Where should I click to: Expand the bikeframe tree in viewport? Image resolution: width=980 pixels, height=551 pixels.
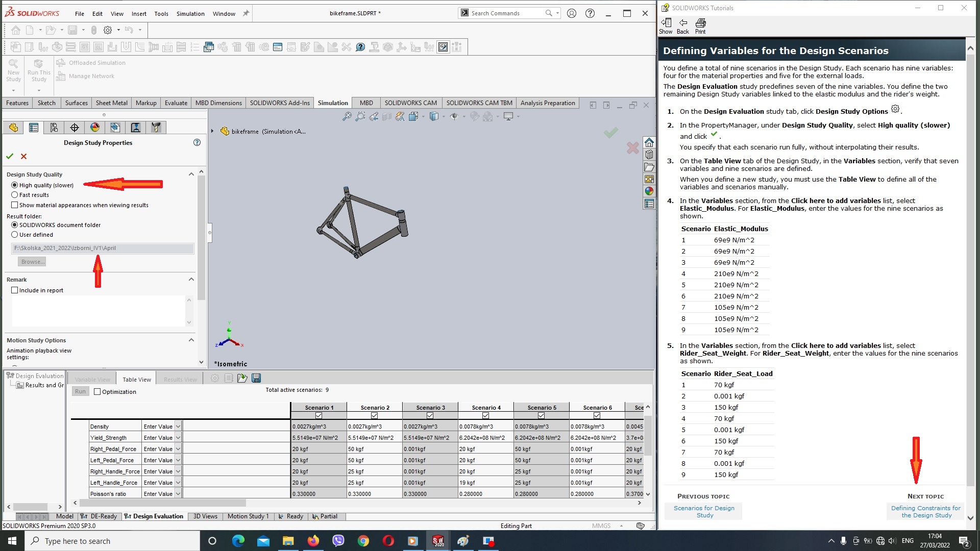[x=212, y=131]
